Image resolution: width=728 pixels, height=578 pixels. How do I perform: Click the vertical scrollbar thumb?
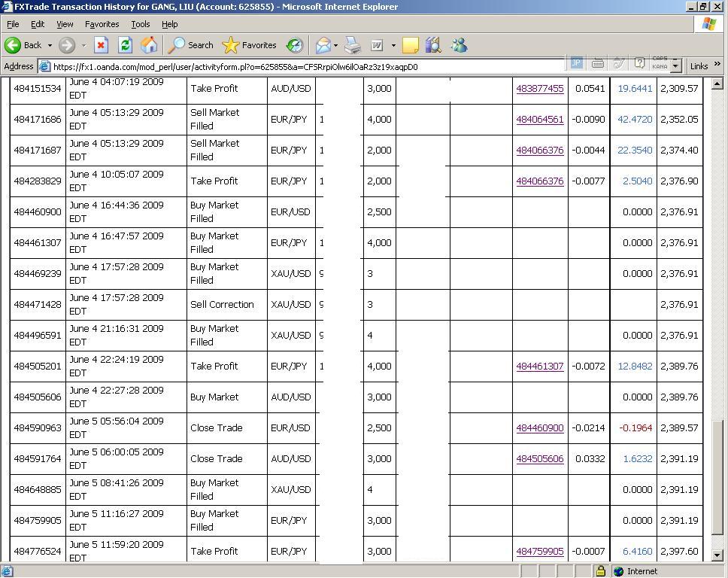coord(717,477)
